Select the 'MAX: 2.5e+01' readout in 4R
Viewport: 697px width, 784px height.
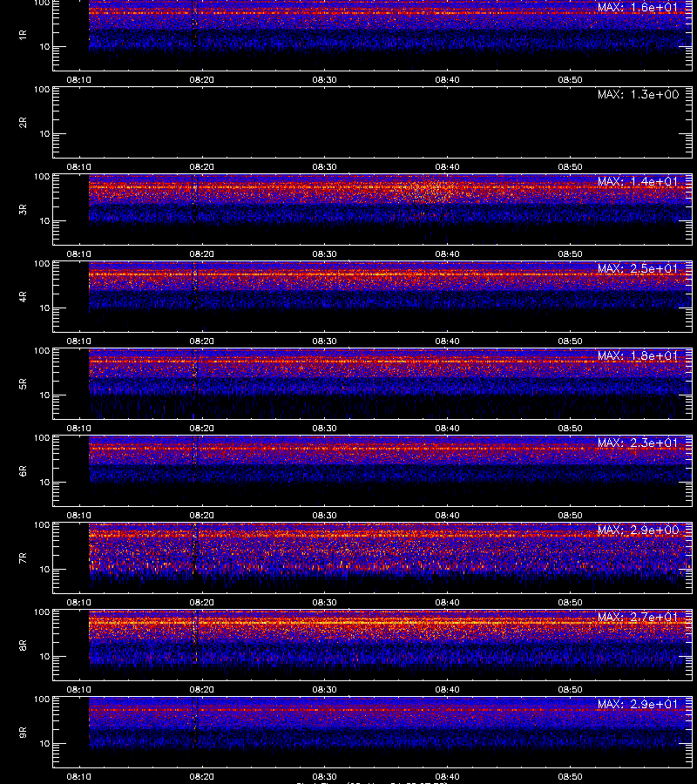pyautogui.click(x=638, y=268)
